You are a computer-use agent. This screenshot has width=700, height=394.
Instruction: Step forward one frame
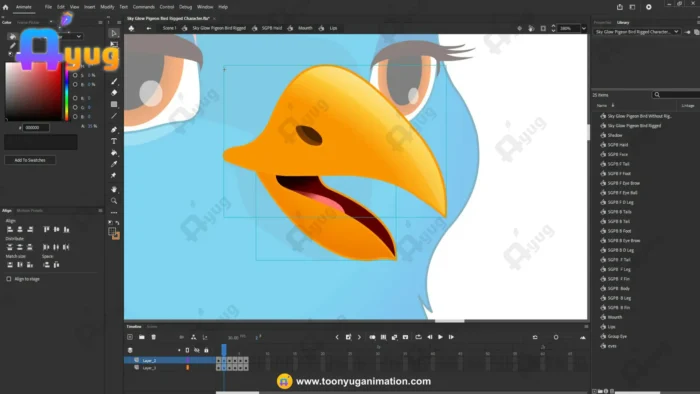coord(451,337)
